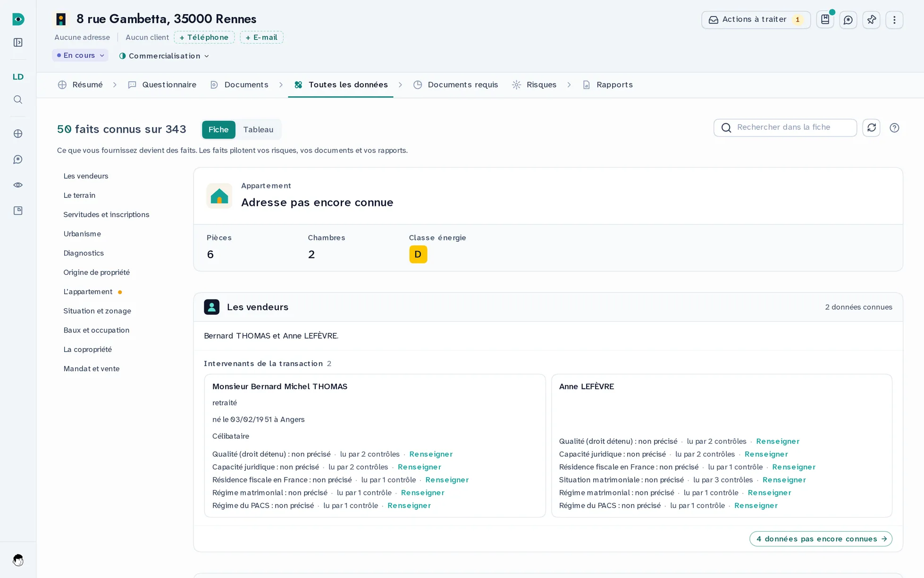Click the app logo in sidebar
Viewport: 924px width, 578px height.
pyautogui.click(x=18, y=19)
